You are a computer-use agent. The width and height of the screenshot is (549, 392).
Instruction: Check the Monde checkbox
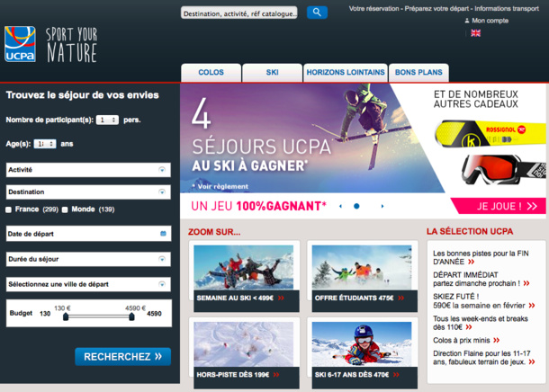pyautogui.click(x=65, y=209)
